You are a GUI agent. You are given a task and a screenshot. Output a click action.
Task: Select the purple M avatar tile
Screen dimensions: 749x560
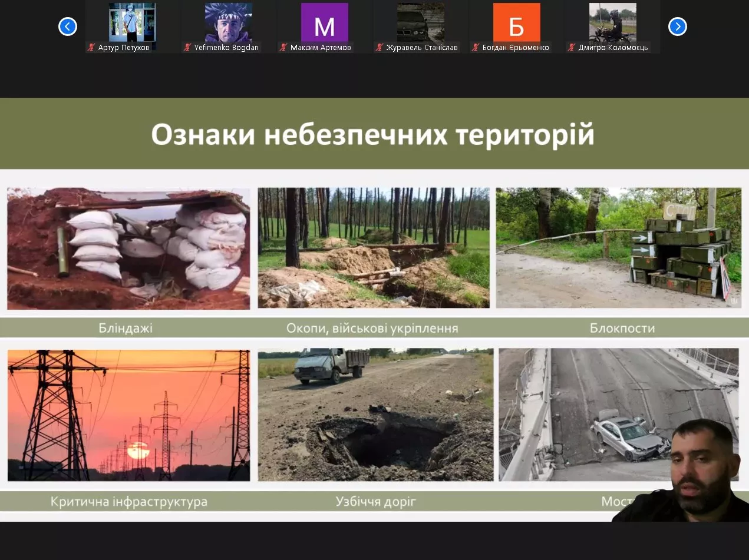point(324,22)
